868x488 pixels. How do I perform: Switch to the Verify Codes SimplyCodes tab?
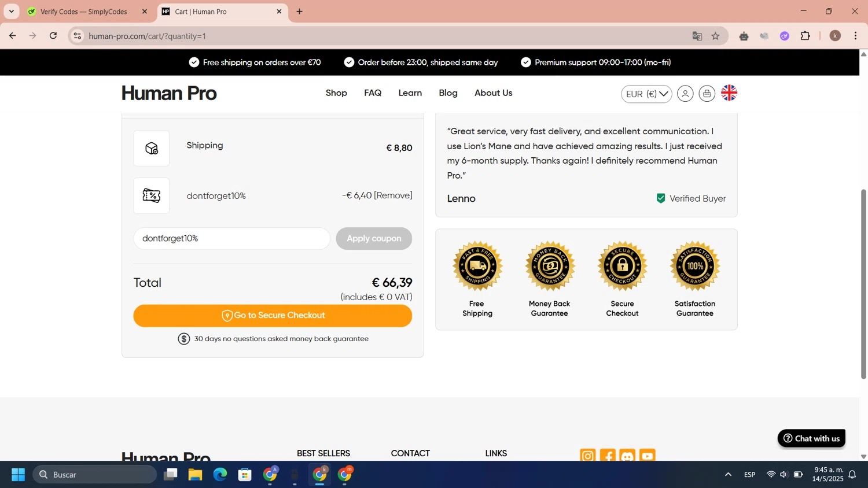pos(85,12)
